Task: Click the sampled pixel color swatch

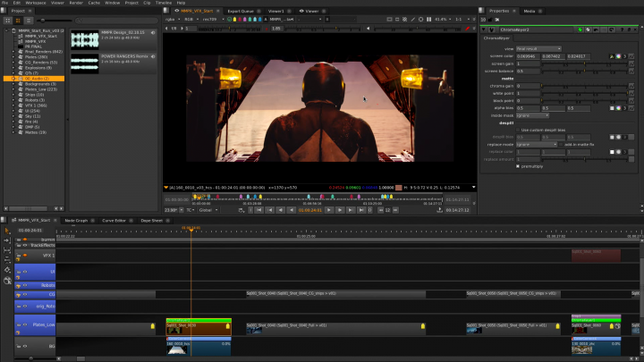Action: (x=398, y=188)
